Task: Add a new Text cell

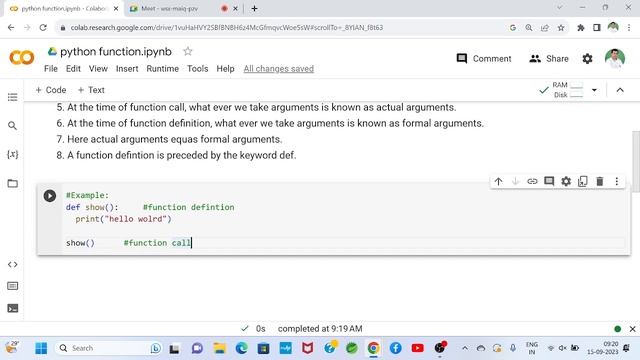Action: pyautogui.click(x=91, y=90)
